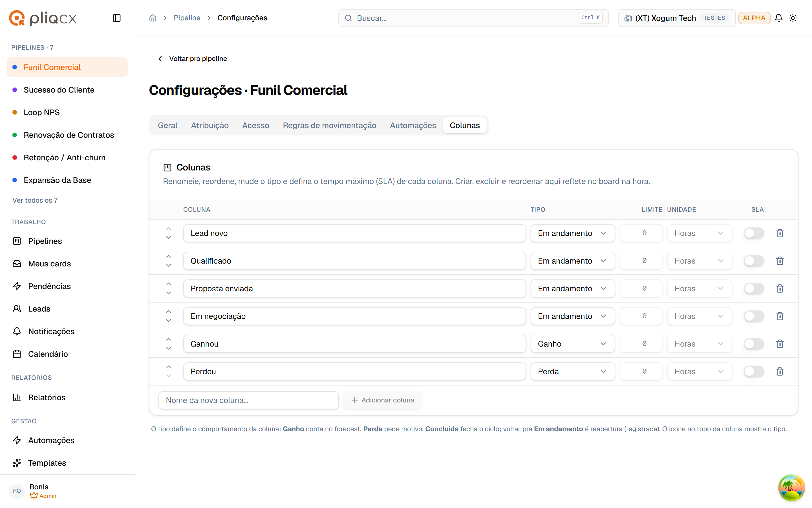Image resolution: width=812 pixels, height=508 pixels.
Task: Enable SLA for Qualificado
Action: [x=754, y=261]
